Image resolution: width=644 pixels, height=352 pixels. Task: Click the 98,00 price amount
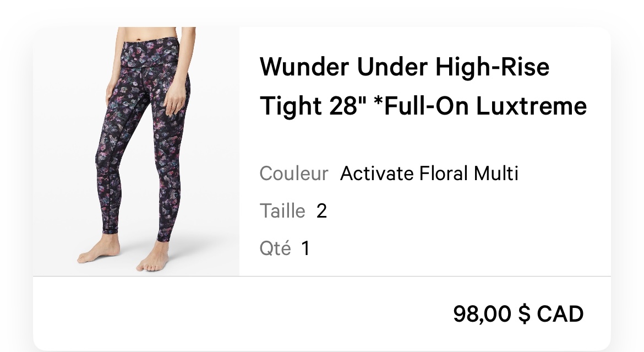[x=482, y=314]
